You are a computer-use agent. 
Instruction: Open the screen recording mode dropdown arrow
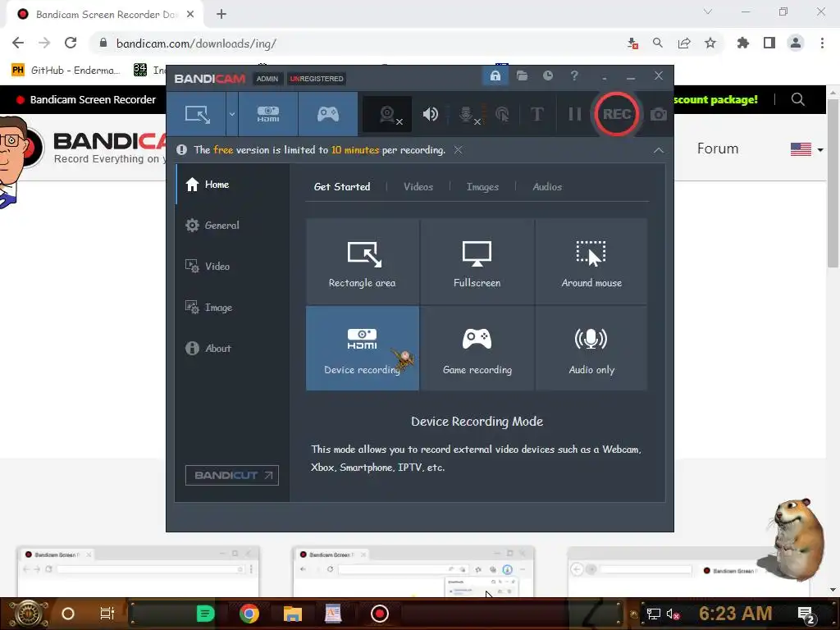tap(232, 114)
